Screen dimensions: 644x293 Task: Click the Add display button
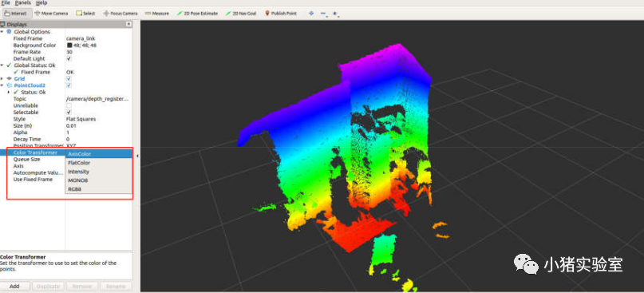(15, 286)
